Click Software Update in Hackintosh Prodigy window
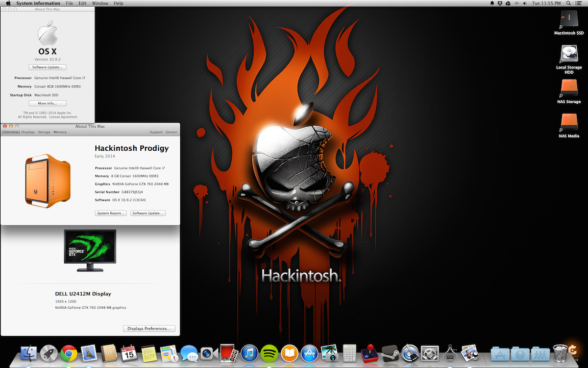Image resolution: width=588 pixels, height=368 pixels. pyautogui.click(x=148, y=213)
